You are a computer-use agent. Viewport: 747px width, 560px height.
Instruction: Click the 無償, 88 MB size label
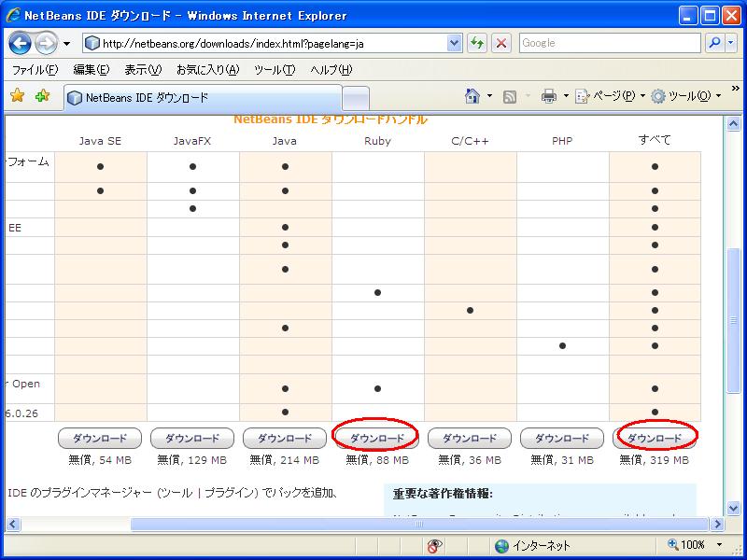coord(377,460)
